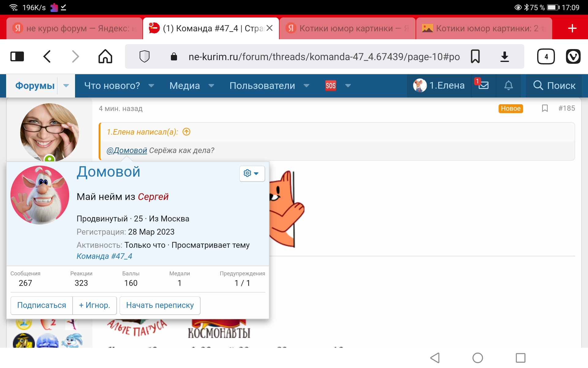The height and width of the screenshot is (368, 588).
Task: Open the tab switcher showing 4 tabs
Action: coord(546,56)
